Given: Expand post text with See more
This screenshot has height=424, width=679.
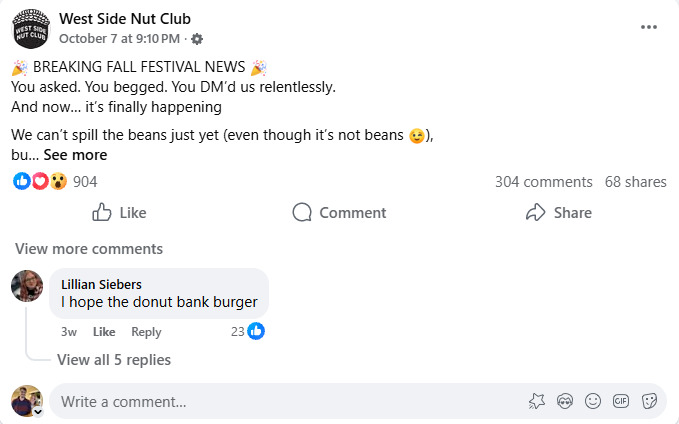Looking at the screenshot, I should coord(75,155).
